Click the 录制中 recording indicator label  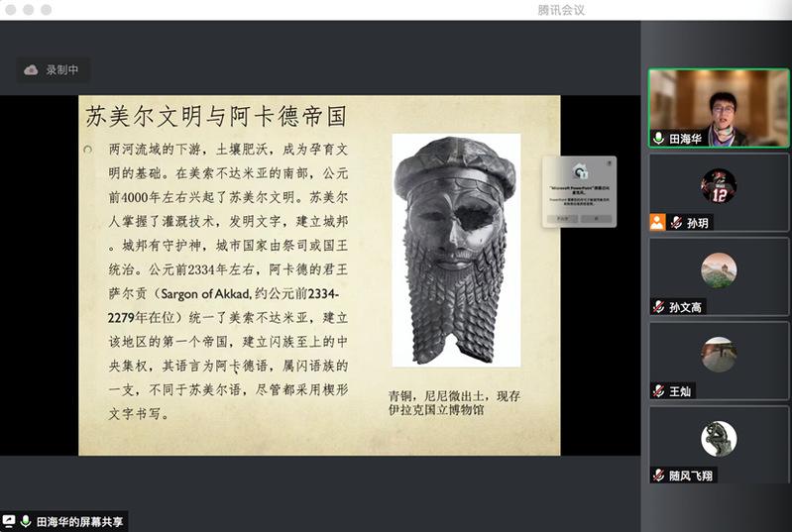click(61, 70)
